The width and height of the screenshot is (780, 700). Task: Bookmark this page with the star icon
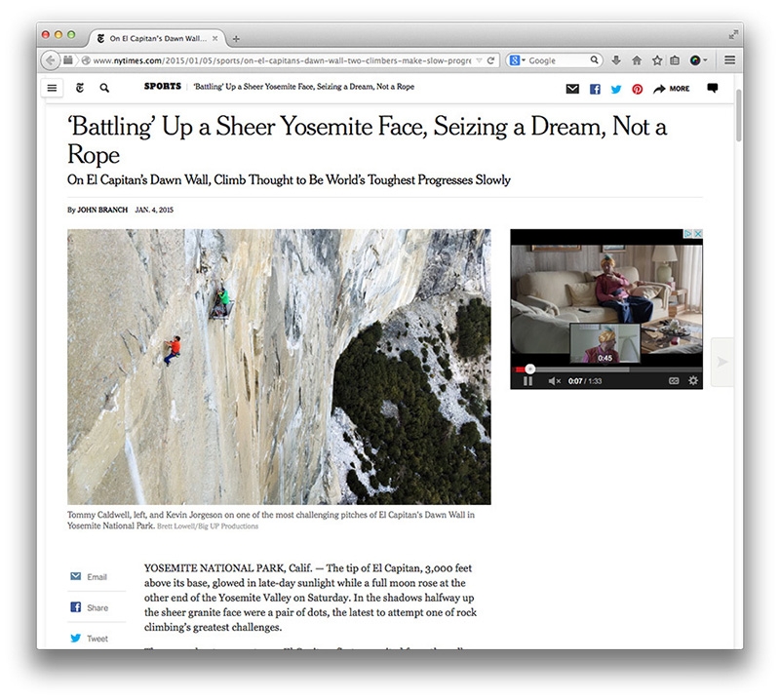(x=657, y=60)
